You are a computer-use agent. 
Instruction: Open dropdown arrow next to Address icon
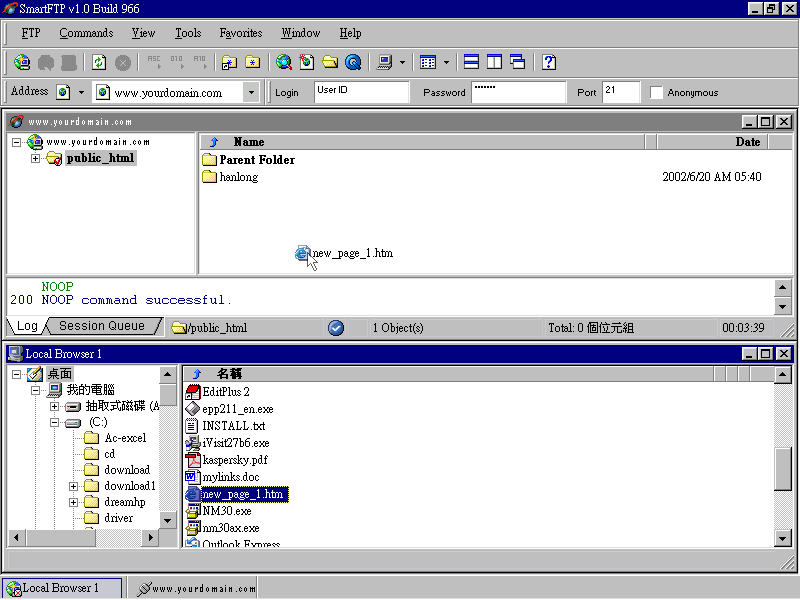click(x=81, y=92)
